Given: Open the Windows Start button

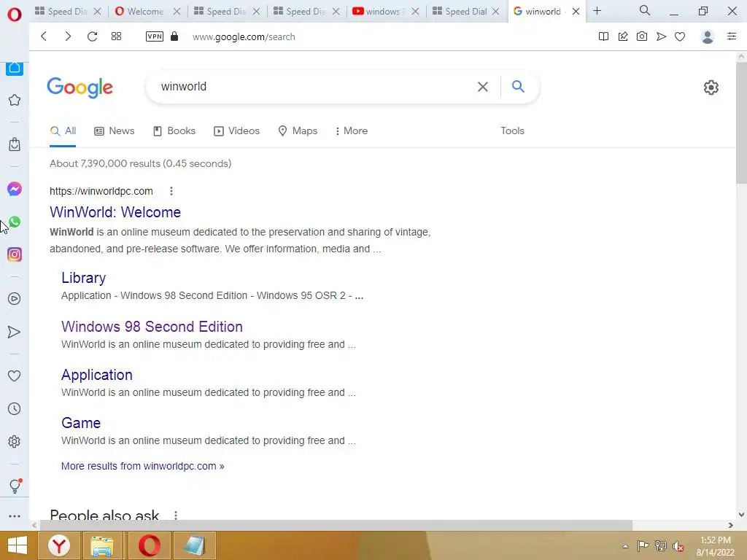Looking at the screenshot, I should [18, 545].
